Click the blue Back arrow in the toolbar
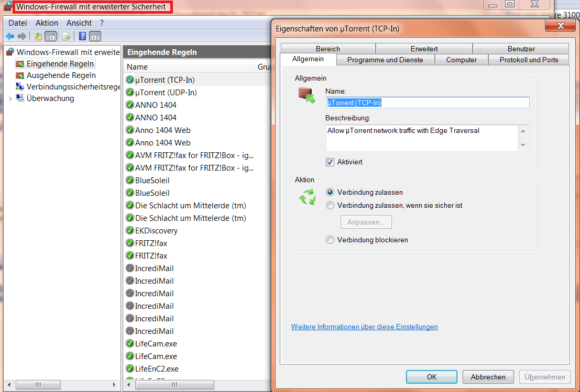 [x=10, y=36]
